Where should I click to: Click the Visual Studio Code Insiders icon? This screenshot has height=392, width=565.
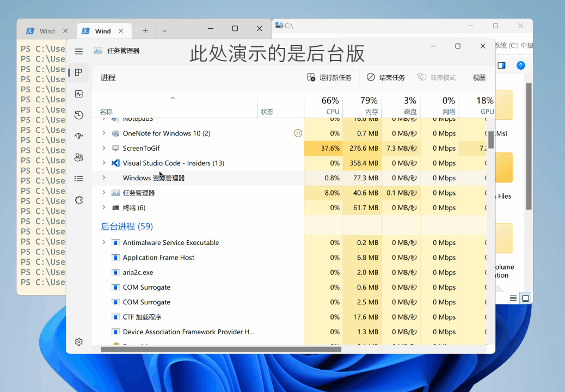click(115, 163)
